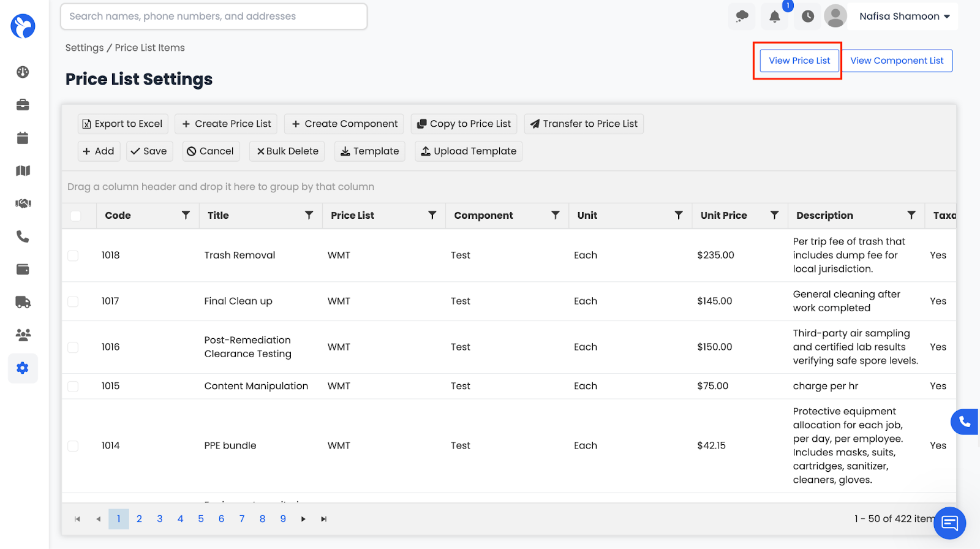Focus the names and addresses search field
The height and width of the screenshot is (549, 980).
click(214, 17)
